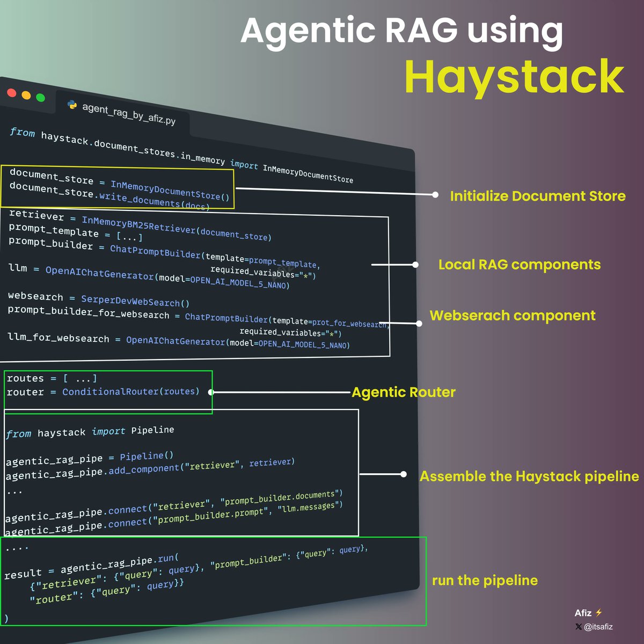Select the agent_rag_by_afiz.py tab
The width and height of the screenshot is (644, 644).
click(129, 113)
